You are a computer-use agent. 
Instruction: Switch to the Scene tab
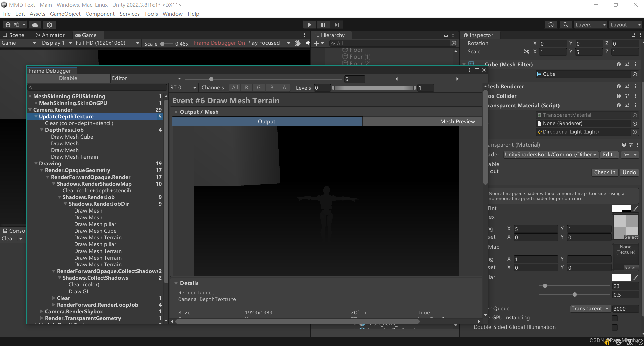[14, 35]
